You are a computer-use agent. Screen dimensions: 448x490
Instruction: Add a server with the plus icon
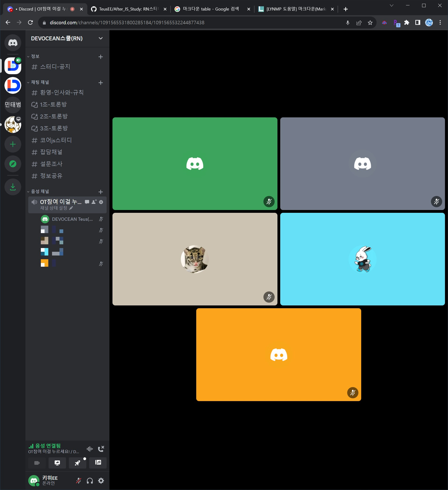13,144
